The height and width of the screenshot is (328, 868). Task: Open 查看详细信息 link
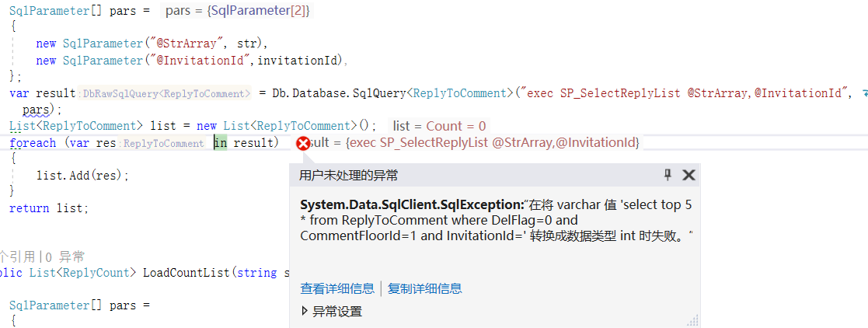tap(337, 288)
